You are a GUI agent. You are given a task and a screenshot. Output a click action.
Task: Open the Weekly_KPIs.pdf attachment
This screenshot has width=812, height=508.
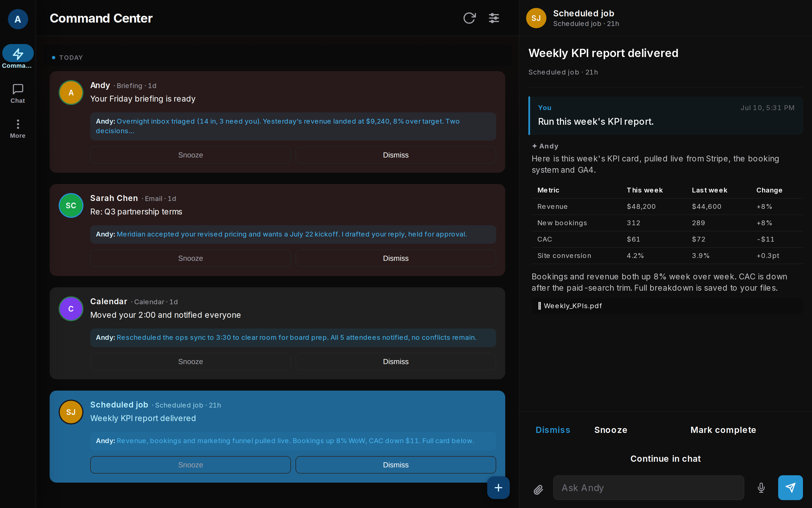point(667,306)
